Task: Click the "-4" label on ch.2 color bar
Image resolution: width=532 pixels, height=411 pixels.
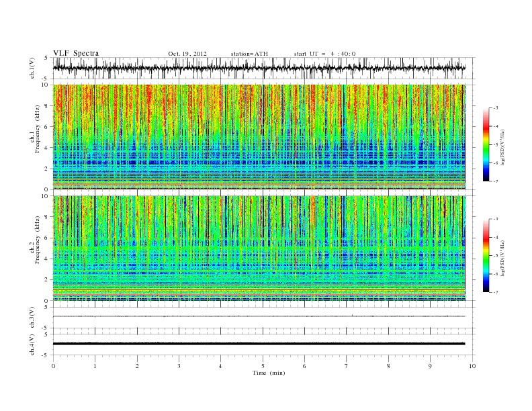Action: (x=495, y=237)
